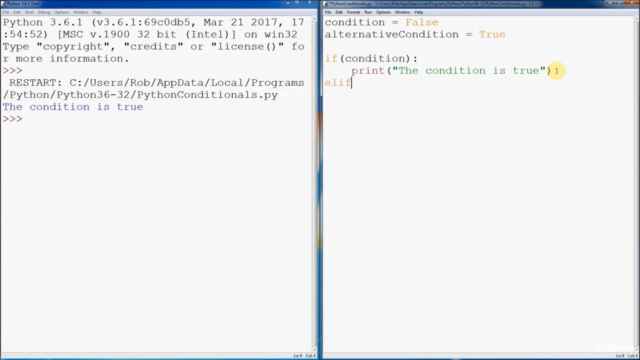Close the PythonConditionals editor window

pyautogui.click(x=631, y=3)
